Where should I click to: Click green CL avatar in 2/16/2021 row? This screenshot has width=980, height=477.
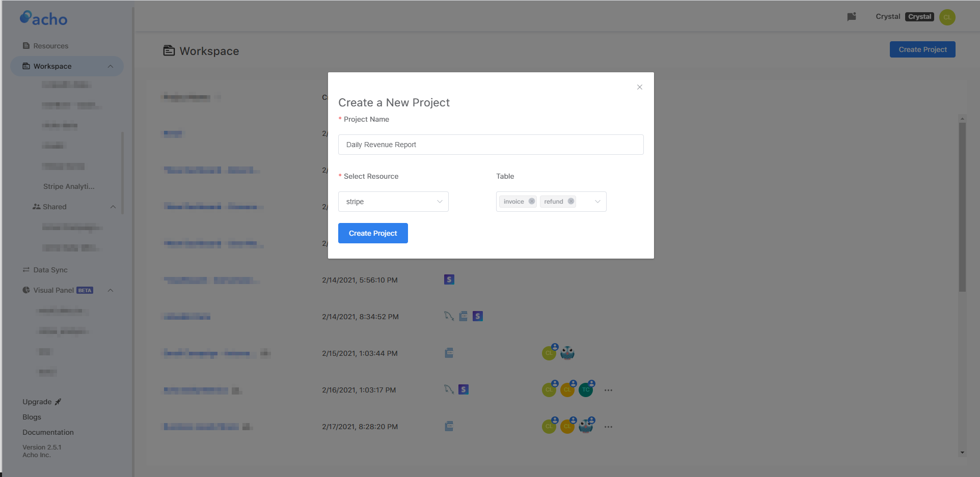(549, 389)
